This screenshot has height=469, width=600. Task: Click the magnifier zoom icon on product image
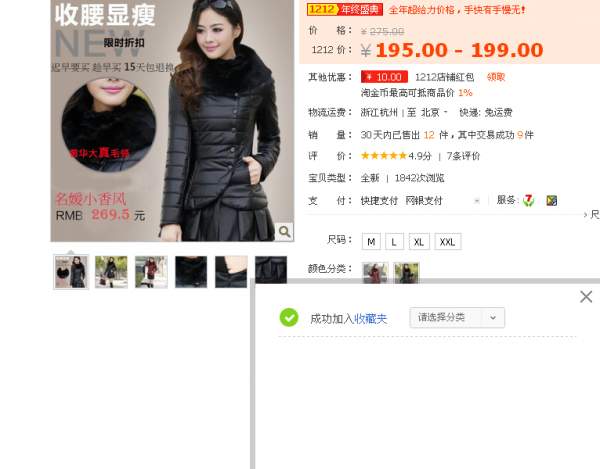click(x=284, y=231)
